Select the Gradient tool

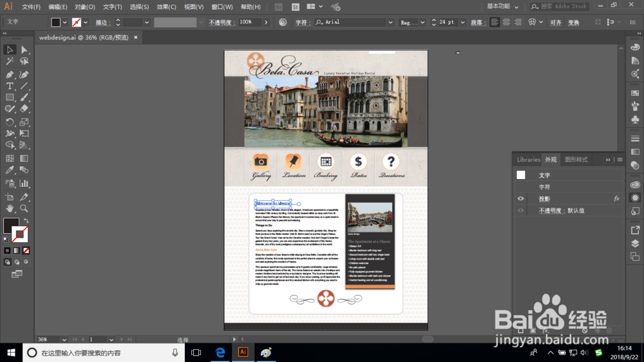point(24,158)
